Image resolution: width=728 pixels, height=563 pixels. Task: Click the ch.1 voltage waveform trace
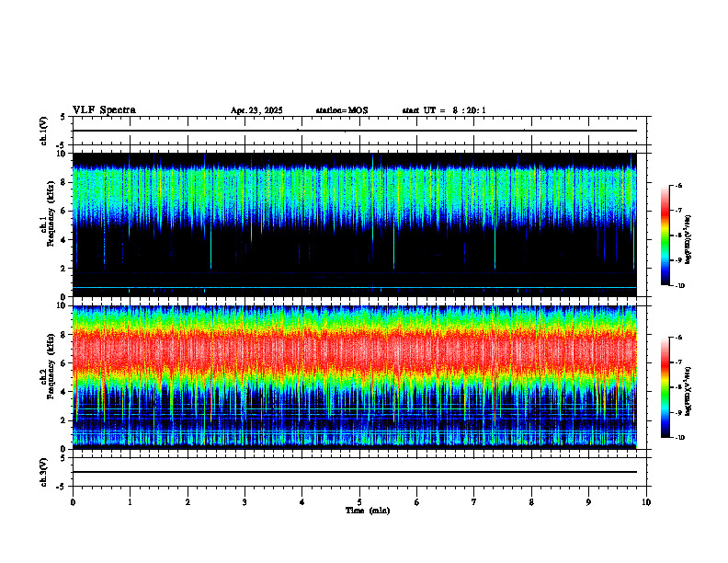pos(354,131)
